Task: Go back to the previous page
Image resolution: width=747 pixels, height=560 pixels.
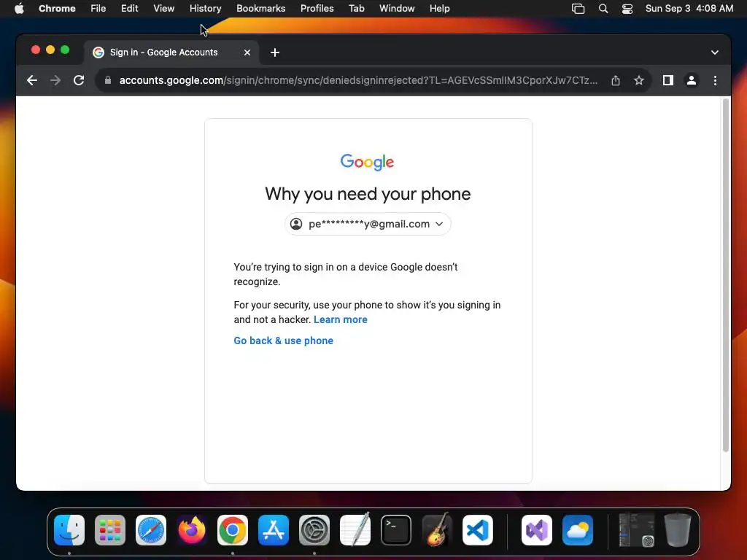Action: point(32,80)
